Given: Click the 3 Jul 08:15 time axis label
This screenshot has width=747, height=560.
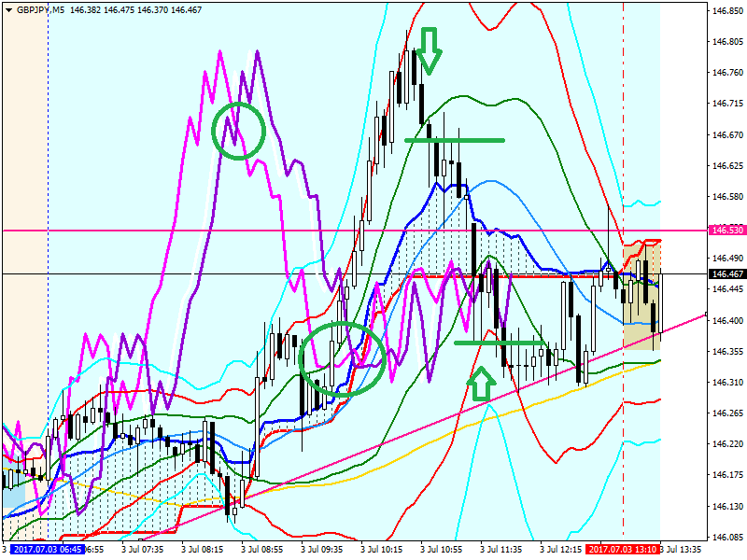Looking at the screenshot, I should click(x=203, y=550).
